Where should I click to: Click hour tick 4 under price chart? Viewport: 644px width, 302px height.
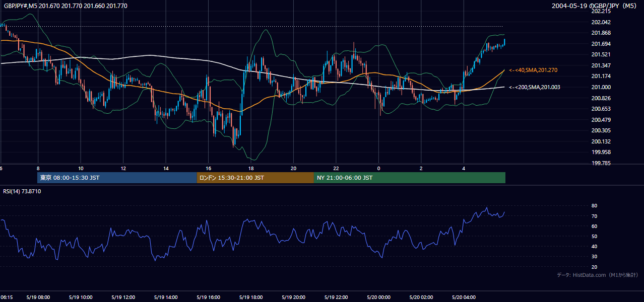[464, 168]
